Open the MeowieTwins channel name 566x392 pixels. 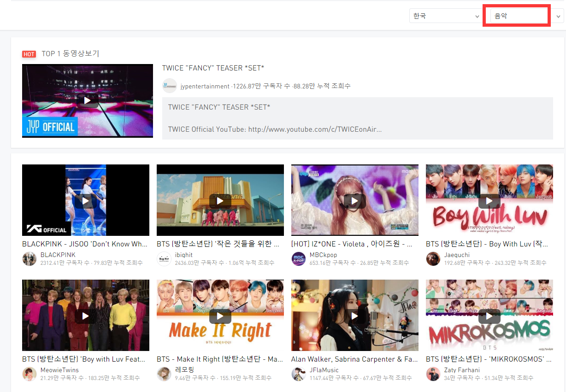(59, 370)
